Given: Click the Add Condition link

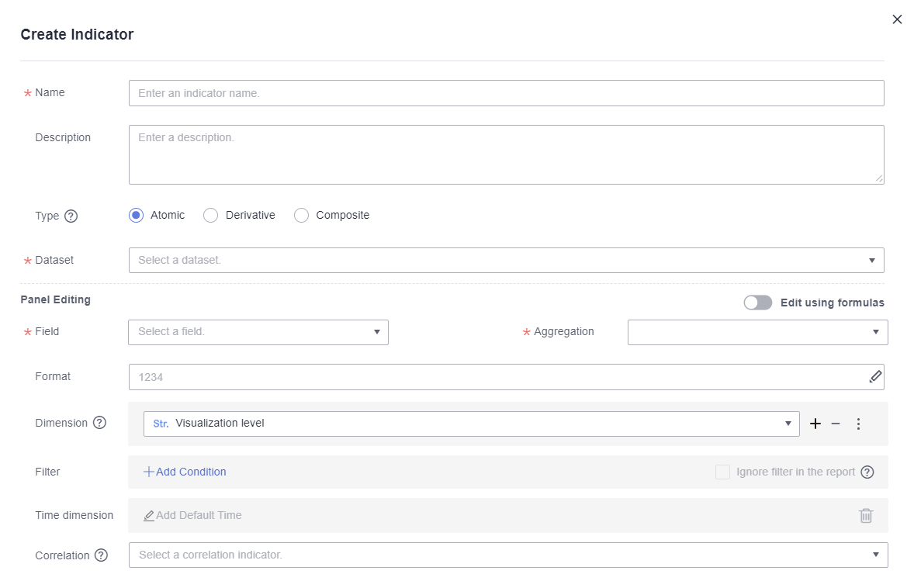Looking at the screenshot, I should coord(185,472).
